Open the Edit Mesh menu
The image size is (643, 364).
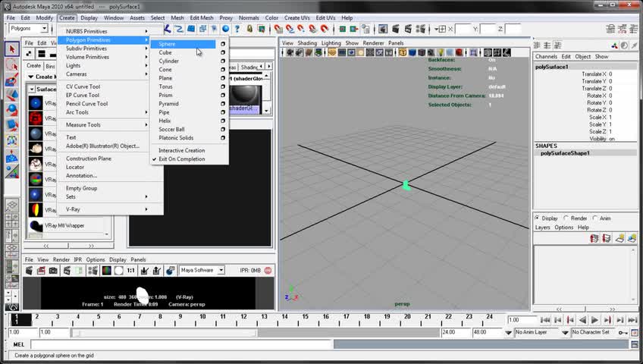[x=202, y=18]
